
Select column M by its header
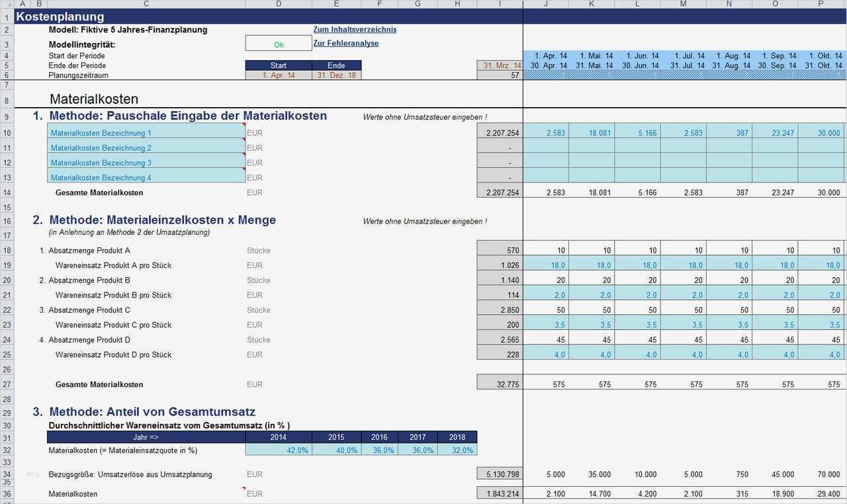pos(684,5)
